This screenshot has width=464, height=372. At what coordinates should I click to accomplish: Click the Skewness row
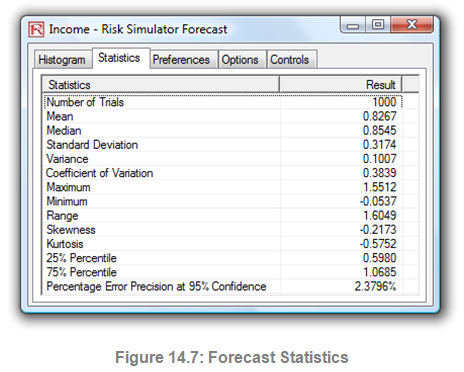point(223,230)
